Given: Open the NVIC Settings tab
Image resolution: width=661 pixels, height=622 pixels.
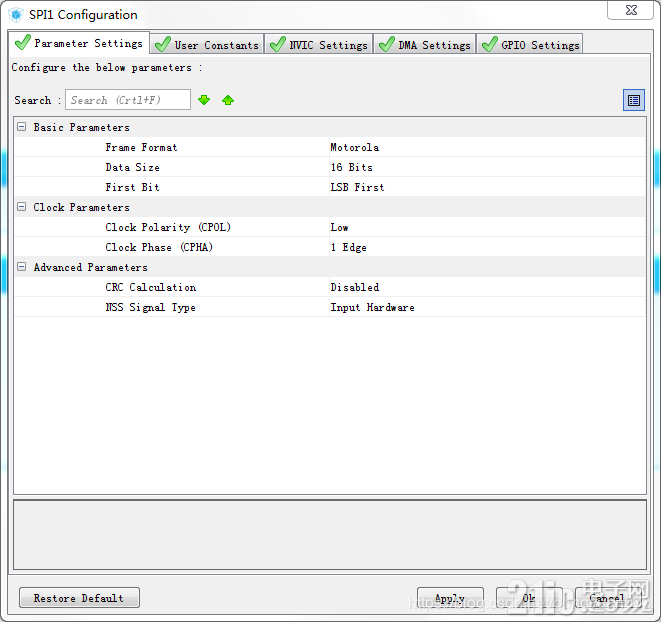Looking at the screenshot, I should pyautogui.click(x=319, y=44).
